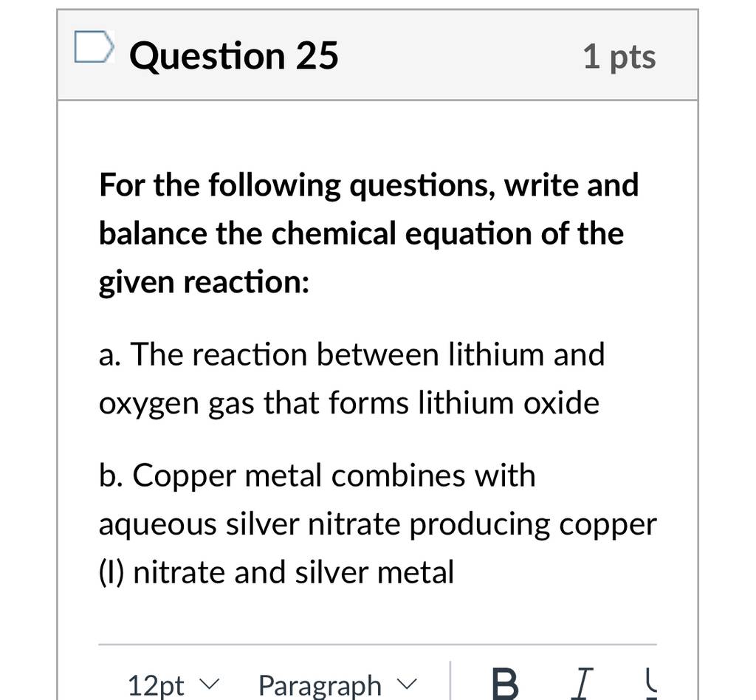
Task: Apply underline using the partially visible U icon
Action: point(651,684)
